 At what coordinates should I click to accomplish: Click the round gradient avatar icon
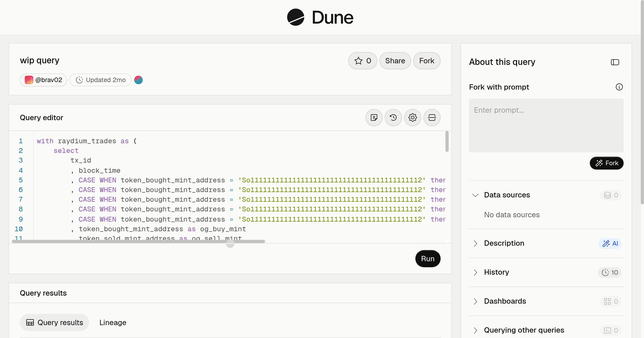[x=138, y=80]
